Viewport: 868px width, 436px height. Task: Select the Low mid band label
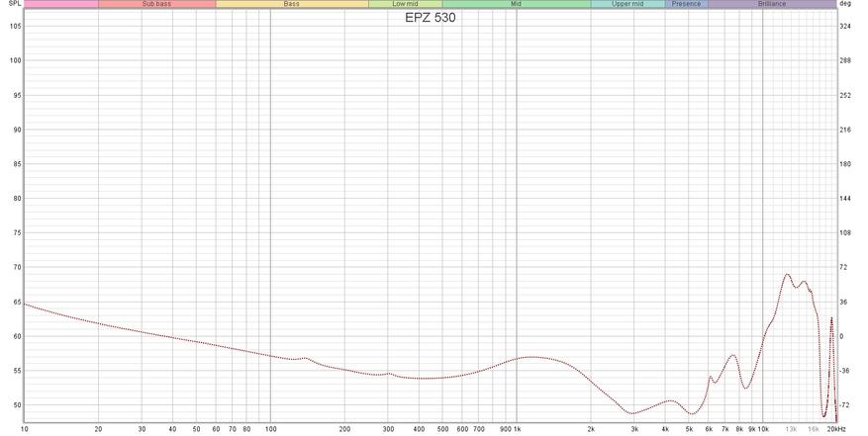pyautogui.click(x=405, y=4)
